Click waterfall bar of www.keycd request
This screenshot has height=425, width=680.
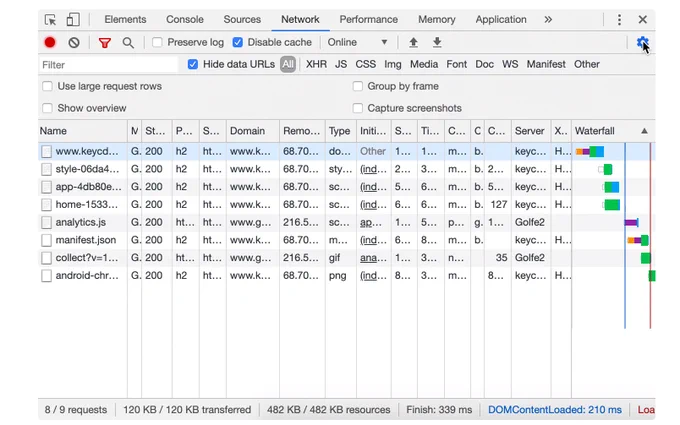point(589,151)
